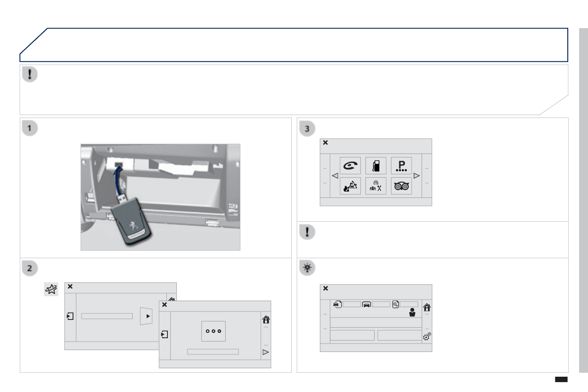Screen dimensions: 588x392
Task: Click the bar under the three-dots button
Action: (213, 352)
